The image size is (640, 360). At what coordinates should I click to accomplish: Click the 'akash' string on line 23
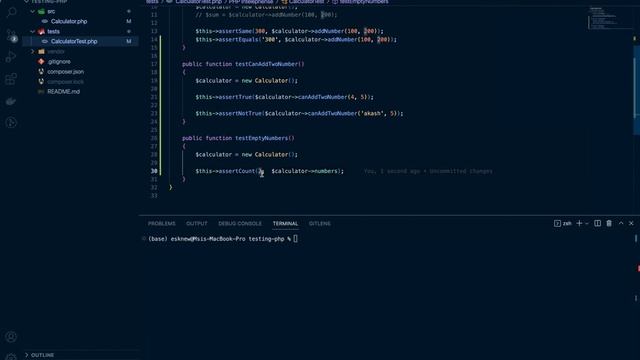pyautogui.click(x=372, y=113)
